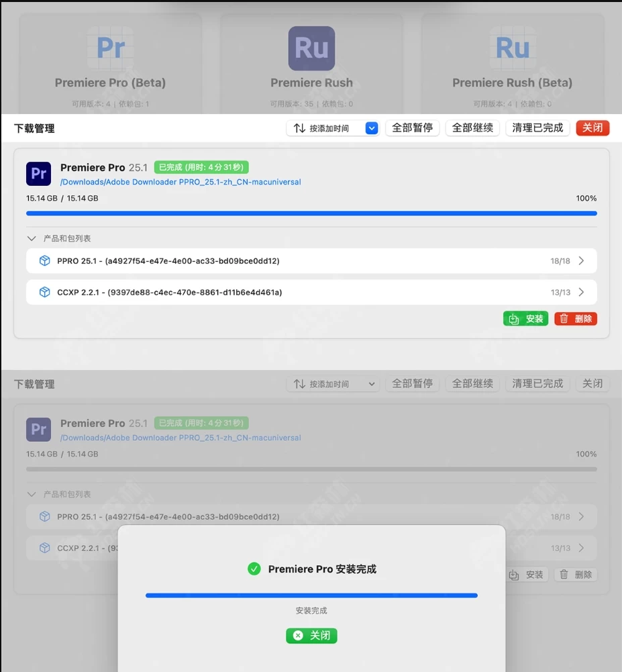Open the dimmed download folder path link

180,438
